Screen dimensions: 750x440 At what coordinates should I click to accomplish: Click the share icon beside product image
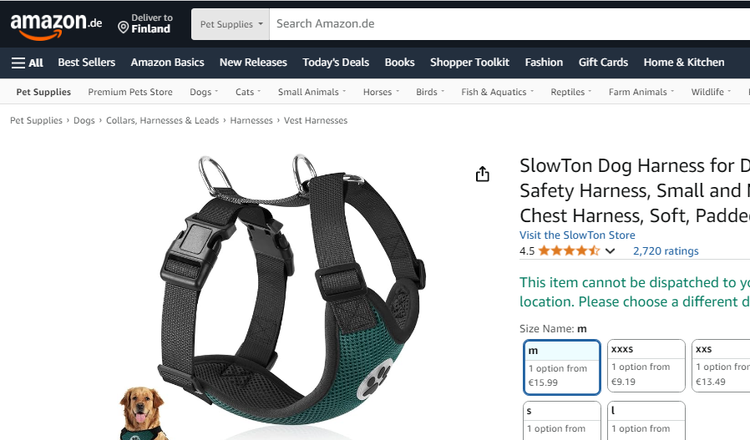[482, 174]
